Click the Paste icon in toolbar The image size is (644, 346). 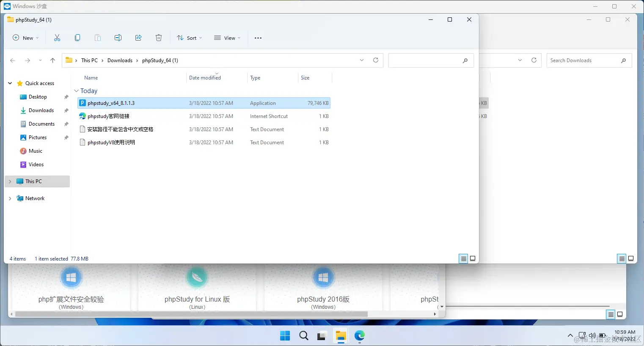(x=98, y=38)
